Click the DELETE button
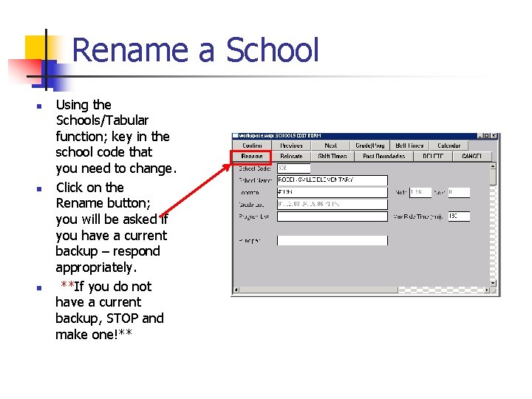The height and width of the screenshot is (399, 532). (433, 156)
